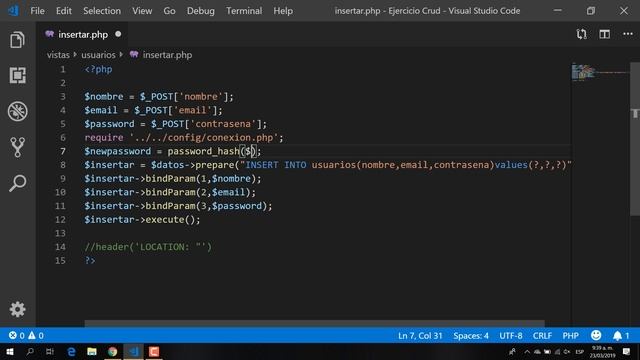Open the Edit menu
Screen dimensions: 640x360
pos(64,11)
